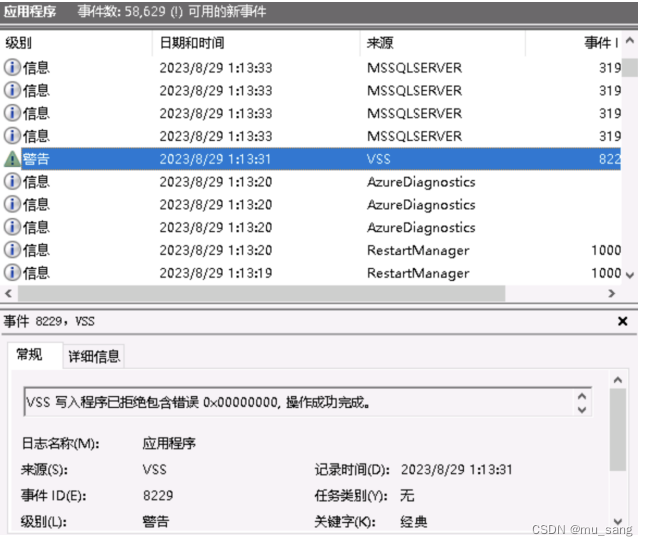Click date 2023/8/29 1:13:19 cell

click(216, 273)
